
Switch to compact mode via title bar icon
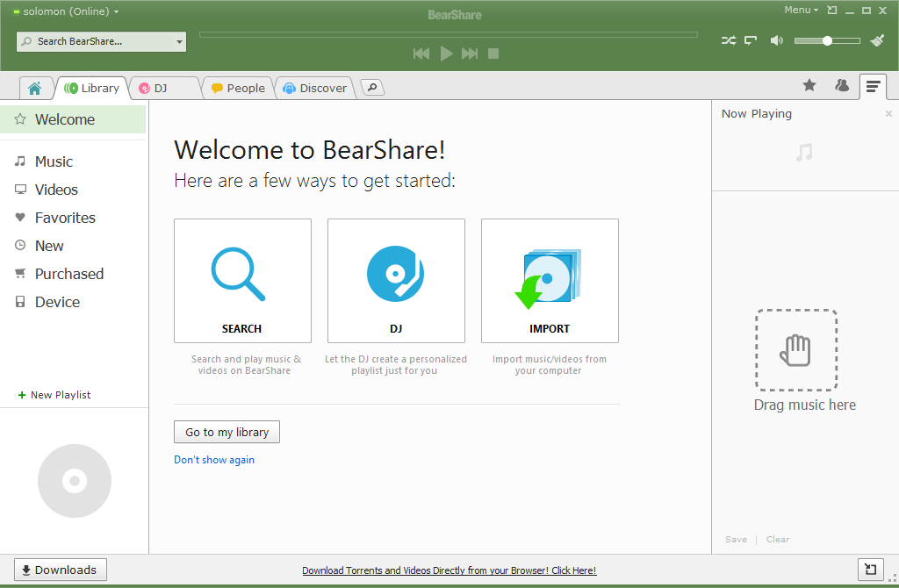832,10
